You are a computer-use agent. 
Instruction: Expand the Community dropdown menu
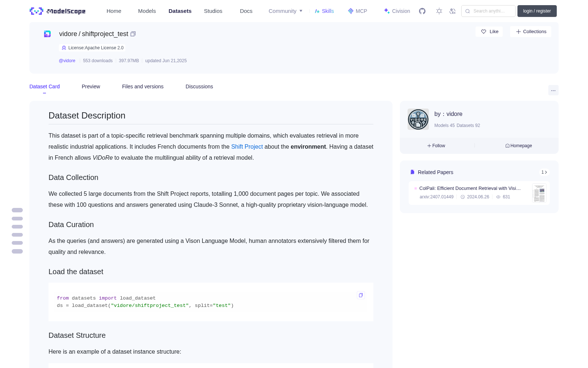(286, 11)
